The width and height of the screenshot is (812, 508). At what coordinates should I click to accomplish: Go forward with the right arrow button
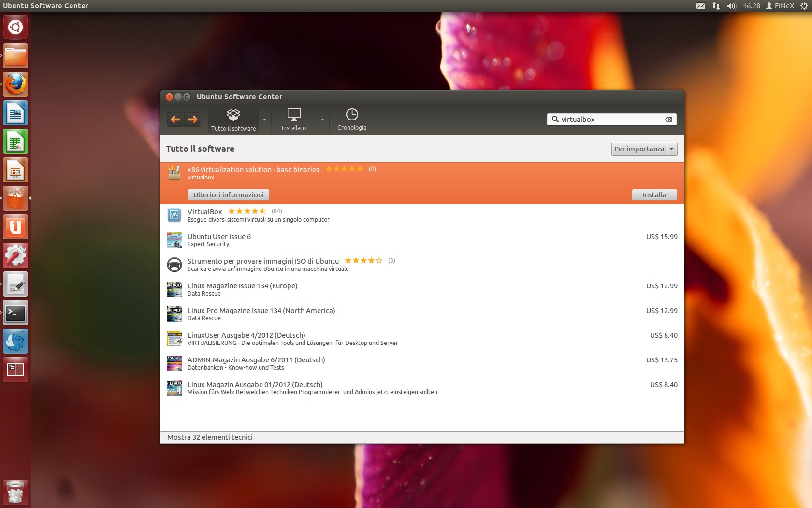point(193,120)
